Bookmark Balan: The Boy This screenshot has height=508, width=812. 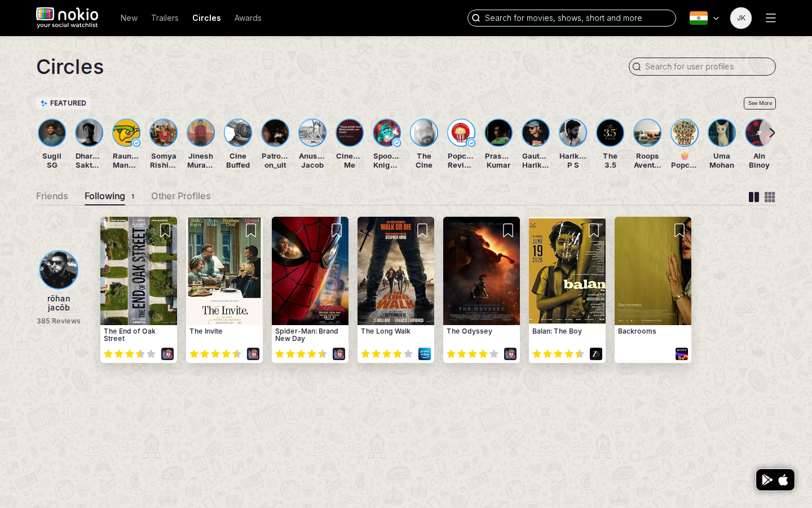594,230
